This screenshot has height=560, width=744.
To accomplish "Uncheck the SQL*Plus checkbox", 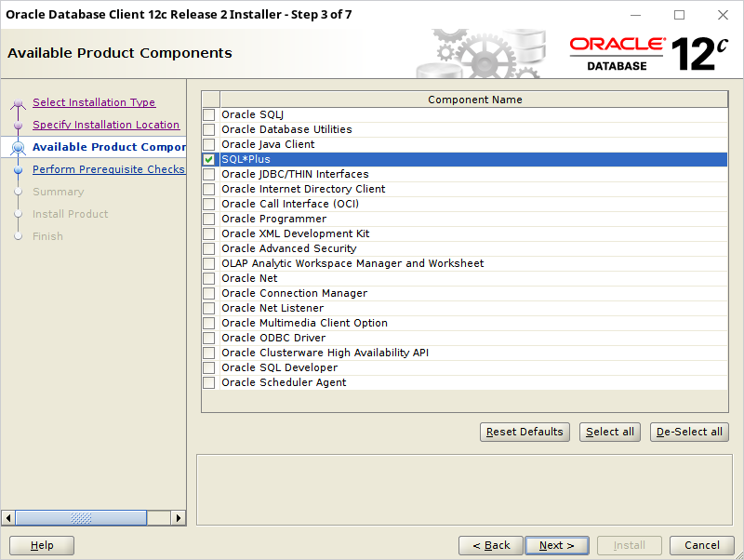I will click(x=208, y=159).
